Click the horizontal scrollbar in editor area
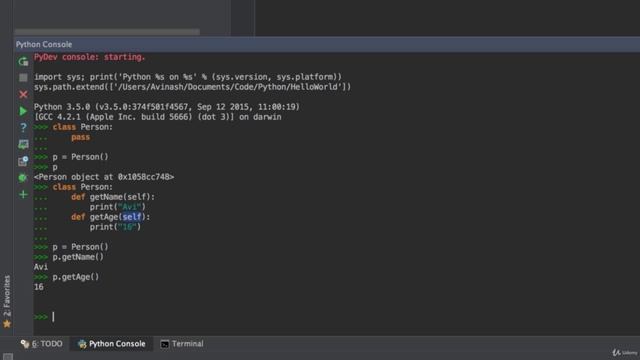640x360 pixels. coord(107,31)
